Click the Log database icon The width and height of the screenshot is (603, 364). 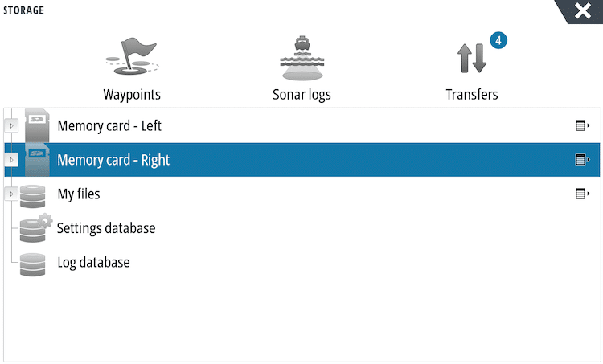(x=33, y=263)
